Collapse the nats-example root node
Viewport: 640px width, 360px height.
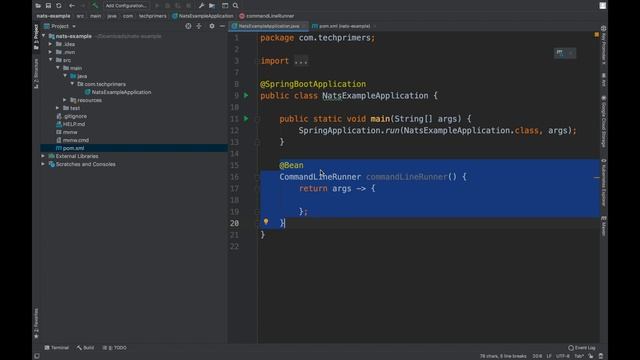(44, 36)
